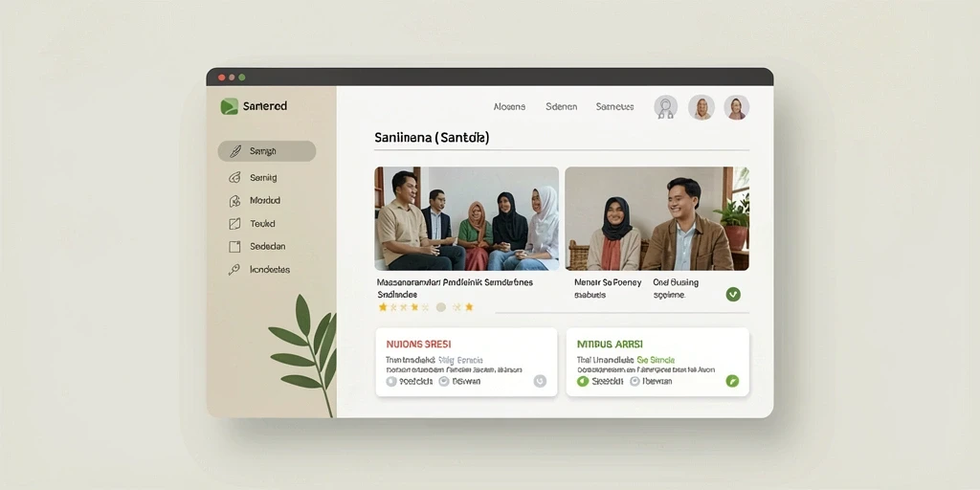Open the MTIBUS ARRSI card title
The width and height of the screenshot is (980, 490).
pyautogui.click(x=610, y=345)
